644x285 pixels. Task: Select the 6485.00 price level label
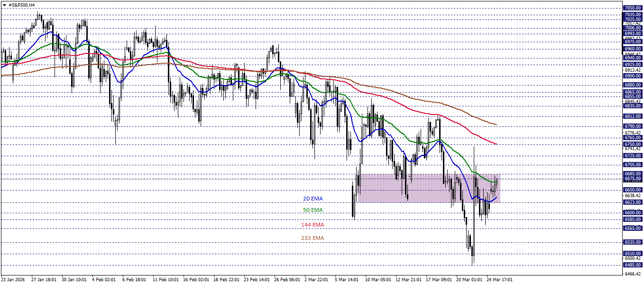pos(634,265)
